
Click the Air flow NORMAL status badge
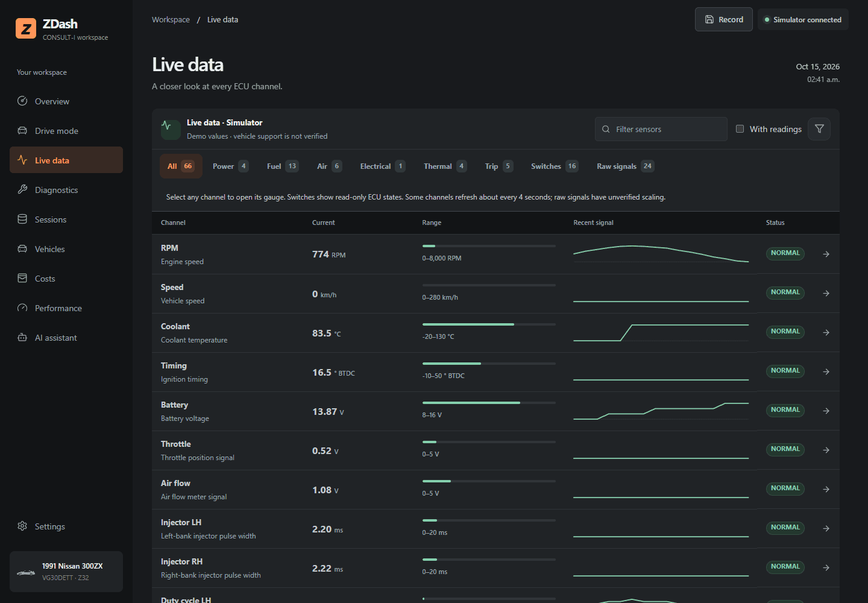[x=785, y=488]
